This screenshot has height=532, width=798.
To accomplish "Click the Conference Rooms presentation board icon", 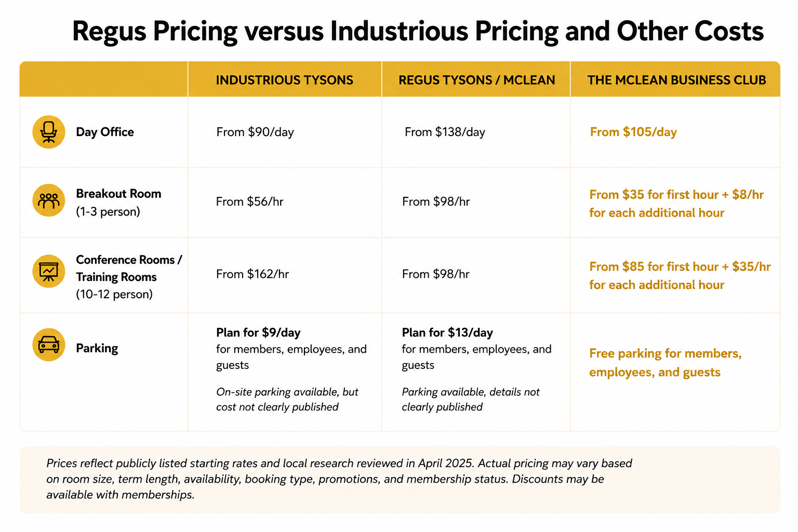I will [x=49, y=271].
